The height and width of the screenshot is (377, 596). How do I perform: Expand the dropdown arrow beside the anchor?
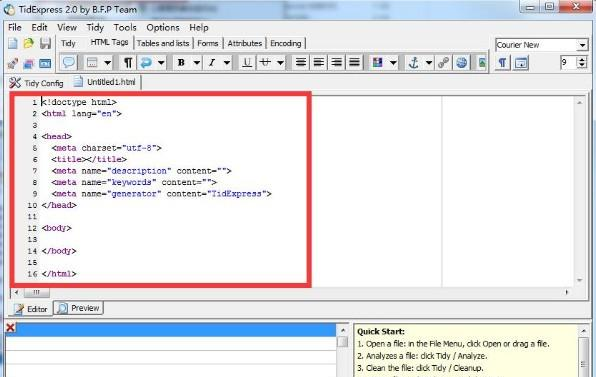pyautogui.click(x=429, y=62)
